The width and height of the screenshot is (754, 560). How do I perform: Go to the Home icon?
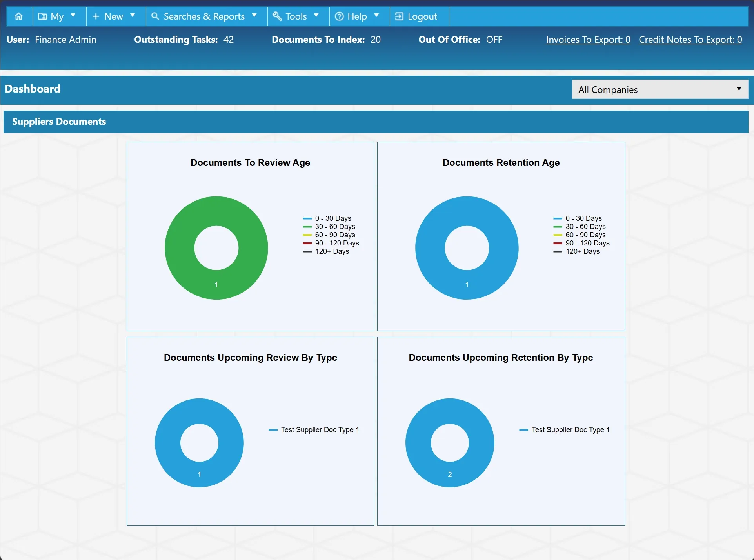tap(18, 16)
